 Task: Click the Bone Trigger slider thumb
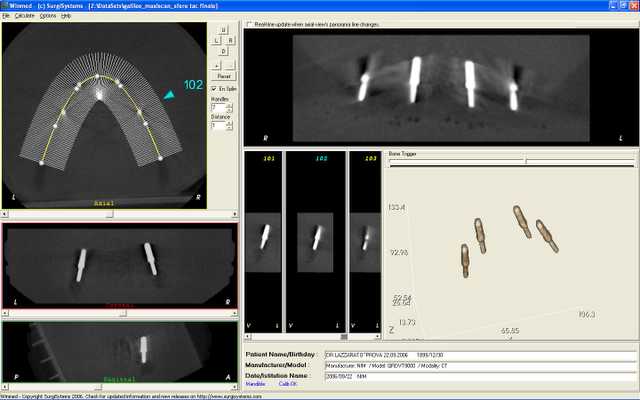526,160
